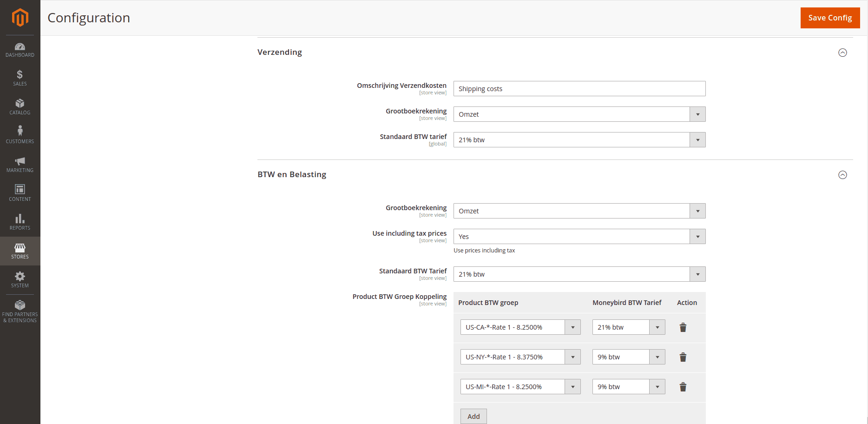
Task: Open Verzending Standaard BTW tarief dropdown
Action: click(579, 140)
